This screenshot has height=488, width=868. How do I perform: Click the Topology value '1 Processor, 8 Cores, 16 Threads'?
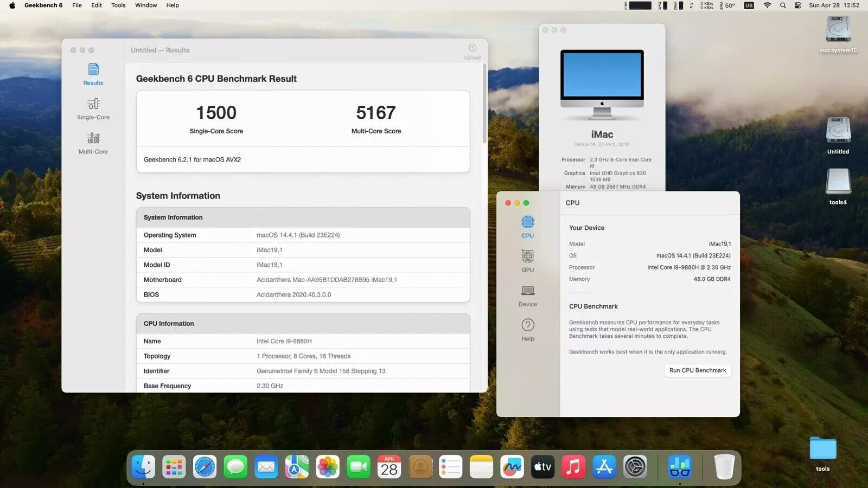click(x=304, y=356)
